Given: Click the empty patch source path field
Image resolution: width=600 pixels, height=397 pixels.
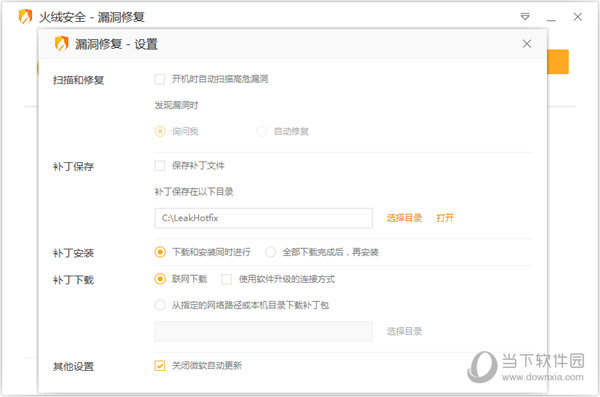Looking at the screenshot, I should (x=263, y=332).
